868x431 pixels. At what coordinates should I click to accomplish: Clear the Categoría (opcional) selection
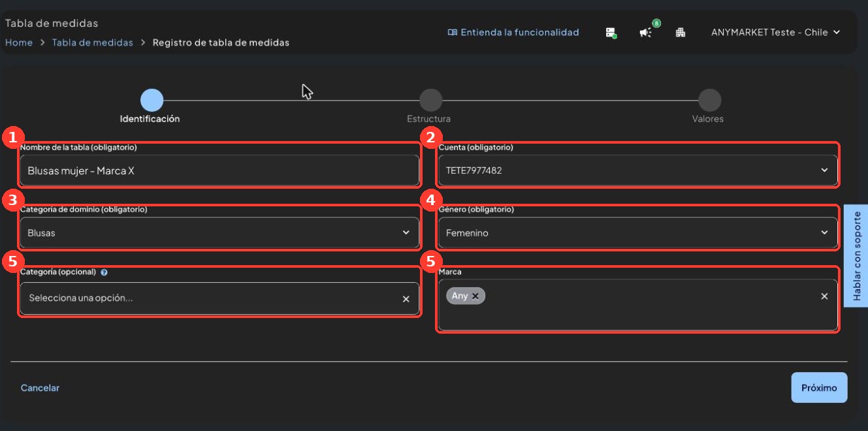point(406,298)
